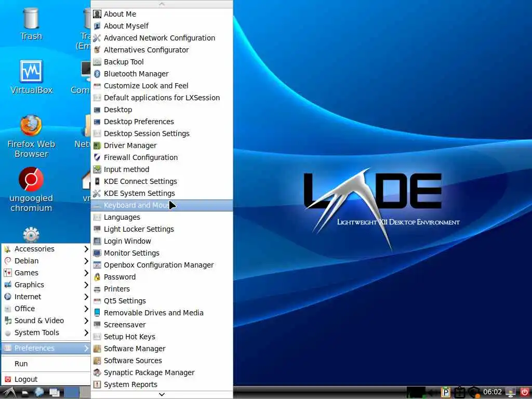Open Advanced Network Configuration
Viewport: 532px width, 399px height.
coord(162,38)
